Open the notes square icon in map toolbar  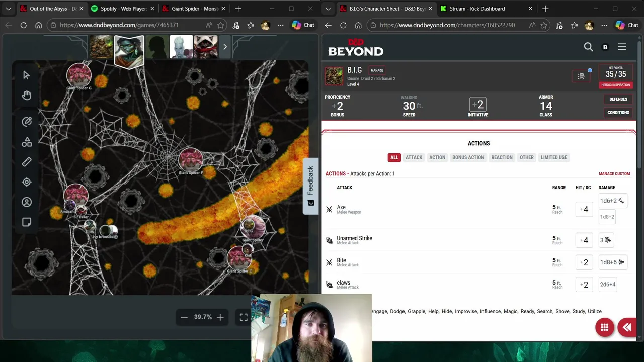point(27,222)
